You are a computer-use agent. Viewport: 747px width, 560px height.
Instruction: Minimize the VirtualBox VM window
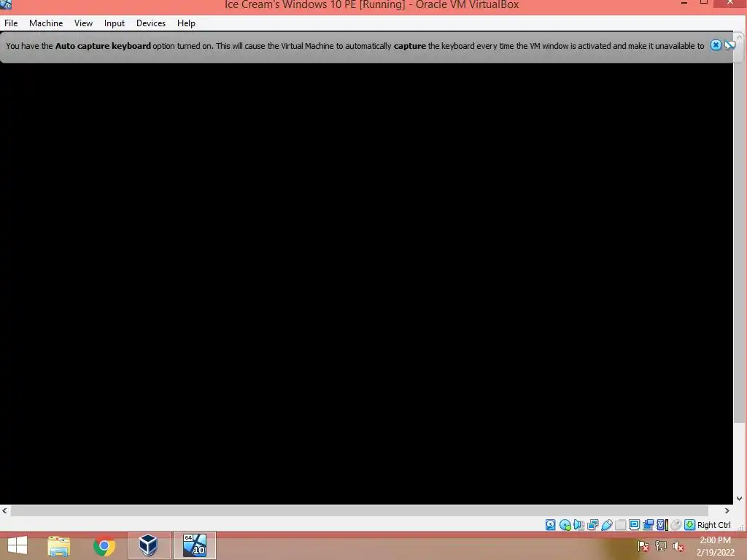pos(684,3)
